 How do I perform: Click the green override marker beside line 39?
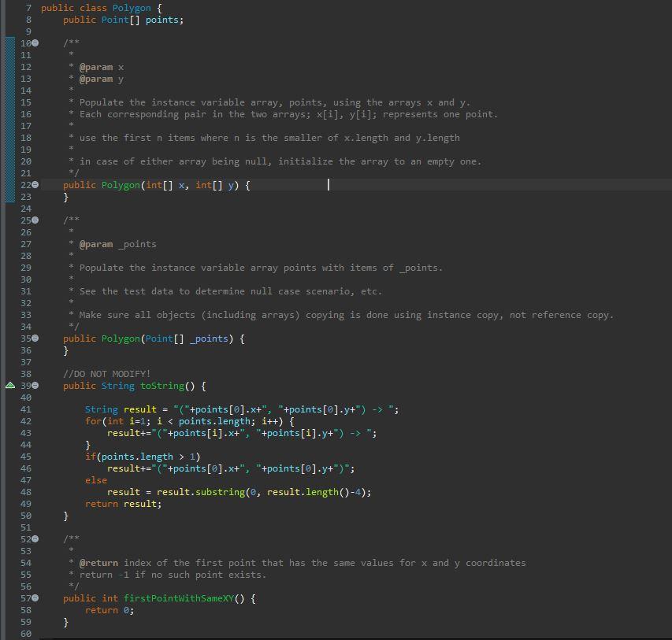10,385
